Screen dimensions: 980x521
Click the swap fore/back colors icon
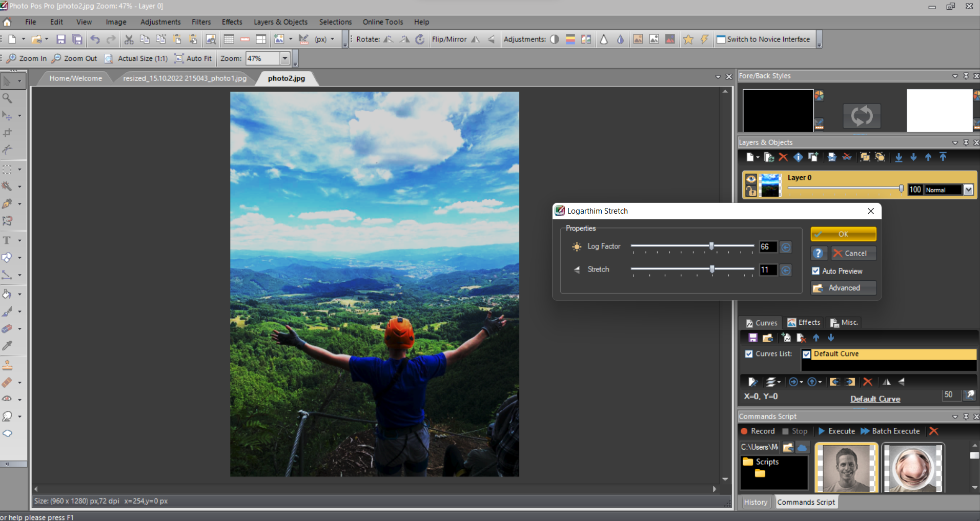(x=862, y=116)
